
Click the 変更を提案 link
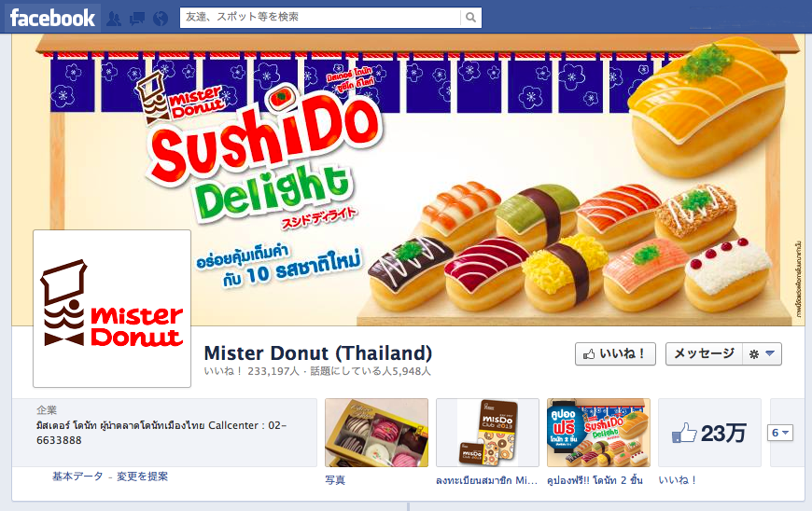(143, 476)
